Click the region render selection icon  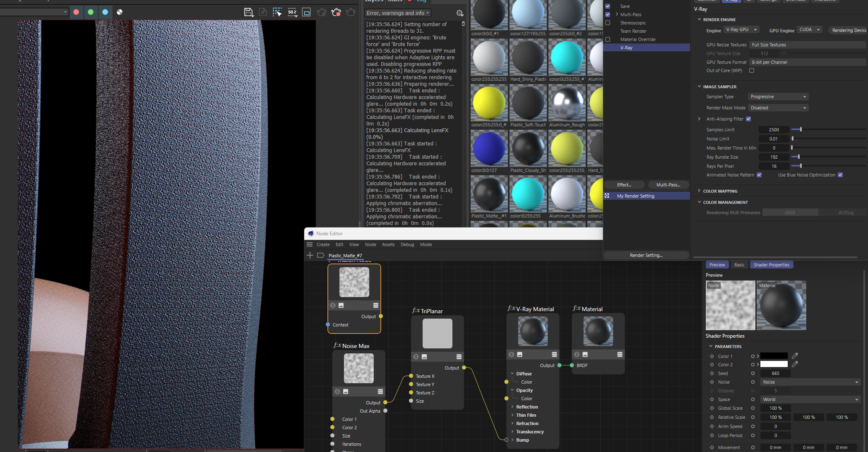(x=277, y=12)
